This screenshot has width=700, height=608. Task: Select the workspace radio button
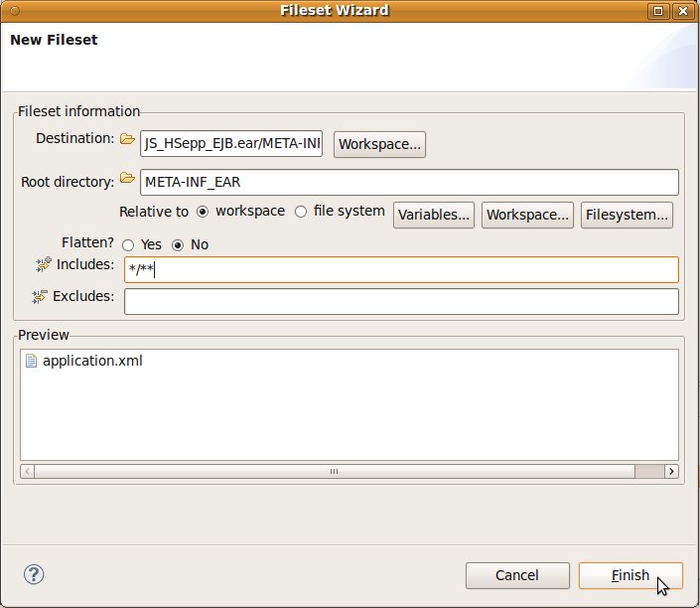[203, 212]
